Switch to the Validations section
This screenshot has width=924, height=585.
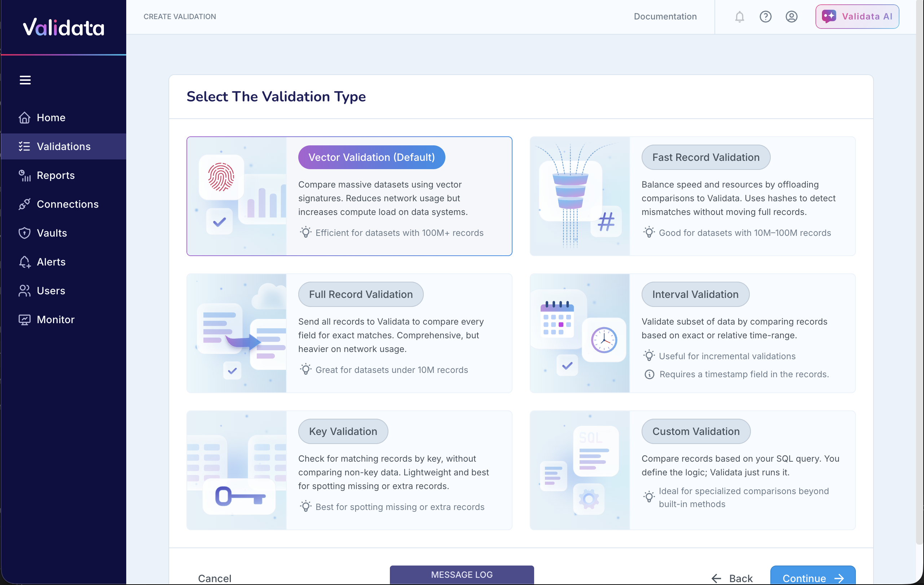pos(63,146)
